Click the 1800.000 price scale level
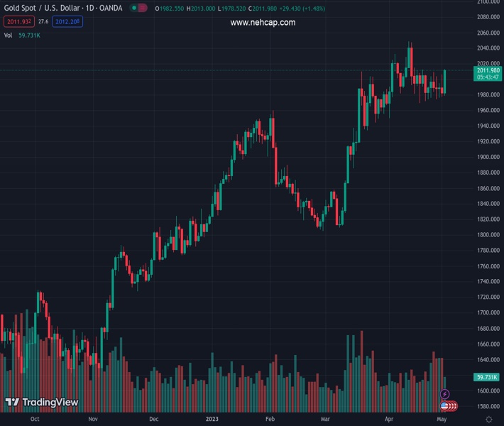This screenshot has width=504, height=426. tap(488, 235)
